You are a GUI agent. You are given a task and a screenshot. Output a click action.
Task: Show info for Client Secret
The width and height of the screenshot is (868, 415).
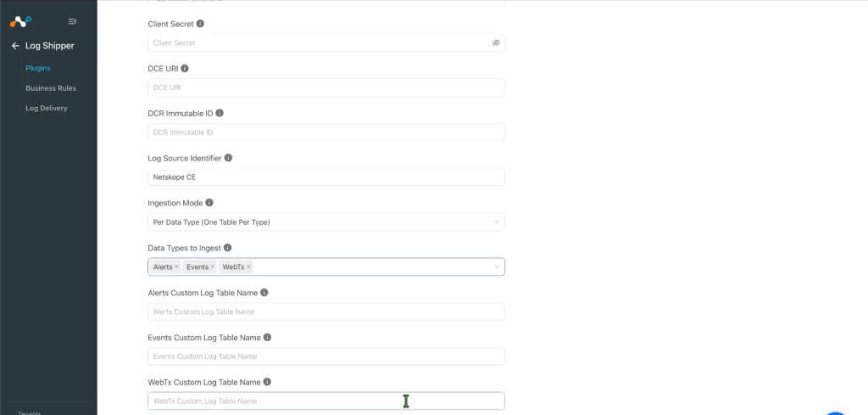click(x=200, y=24)
